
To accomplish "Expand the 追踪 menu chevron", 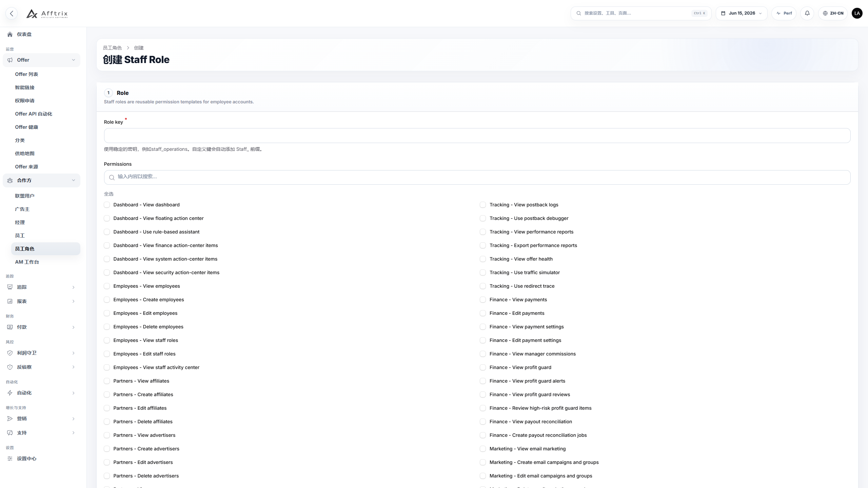I will pos(74,287).
